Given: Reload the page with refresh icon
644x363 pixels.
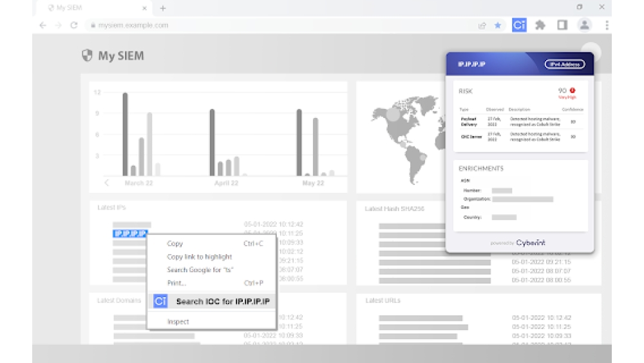Looking at the screenshot, I should 74,25.
